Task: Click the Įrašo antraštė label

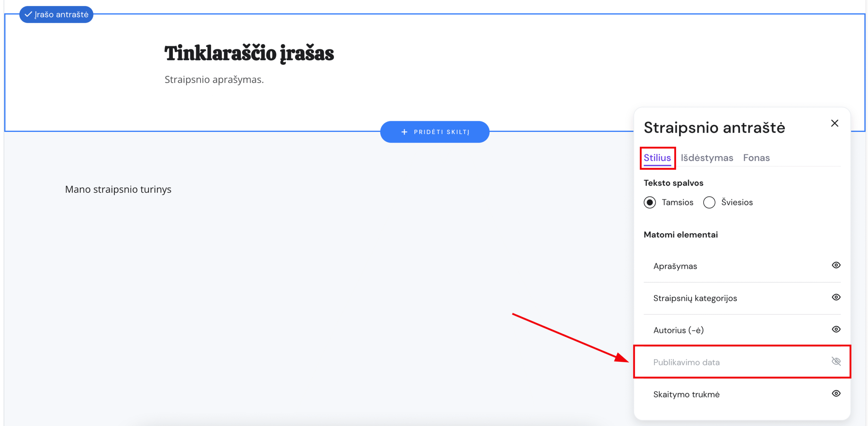Action: click(x=61, y=14)
